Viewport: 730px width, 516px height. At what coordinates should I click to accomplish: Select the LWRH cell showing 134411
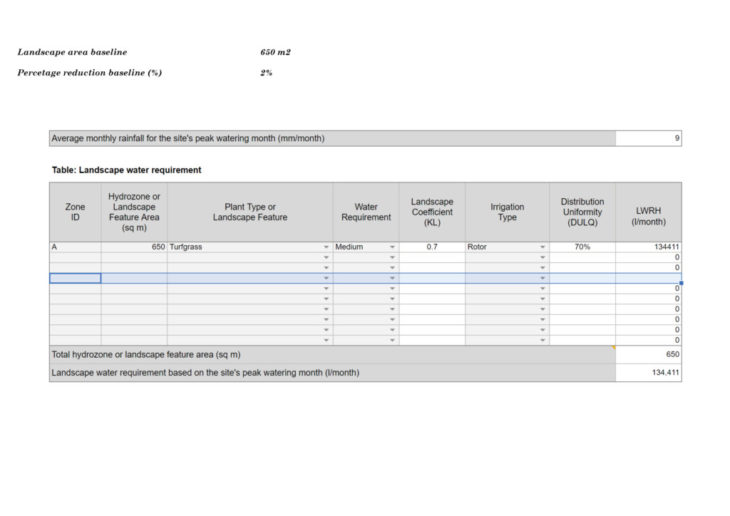[x=648, y=246]
